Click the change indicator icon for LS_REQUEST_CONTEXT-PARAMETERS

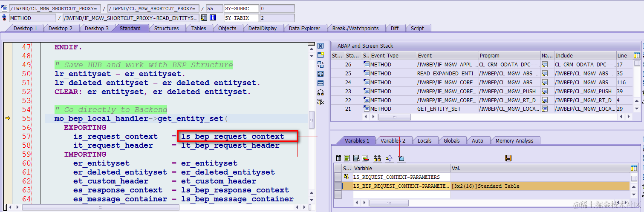tap(347, 177)
